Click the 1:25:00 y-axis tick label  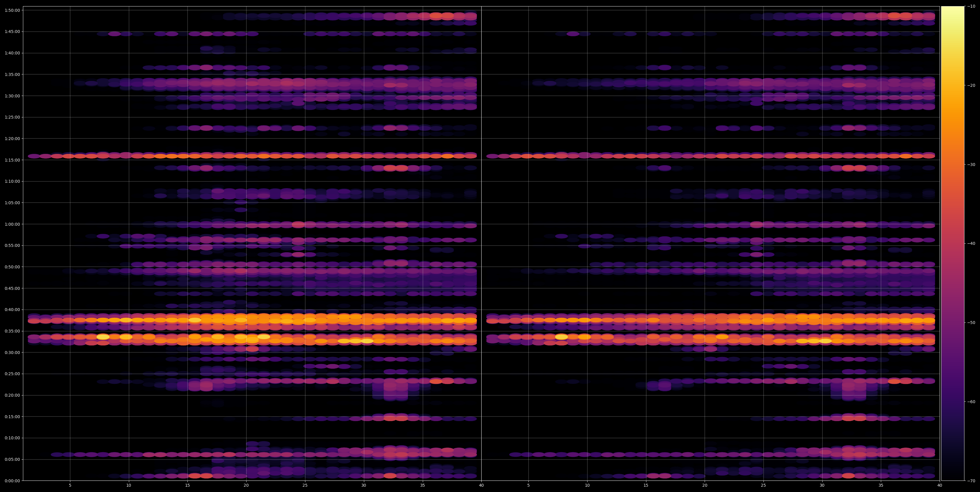(12, 117)
